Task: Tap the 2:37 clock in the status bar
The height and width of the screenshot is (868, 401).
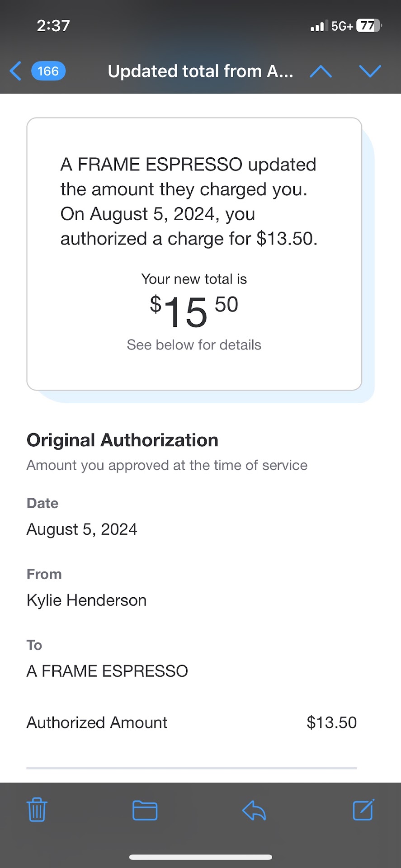Action: (x=53, y=26)
